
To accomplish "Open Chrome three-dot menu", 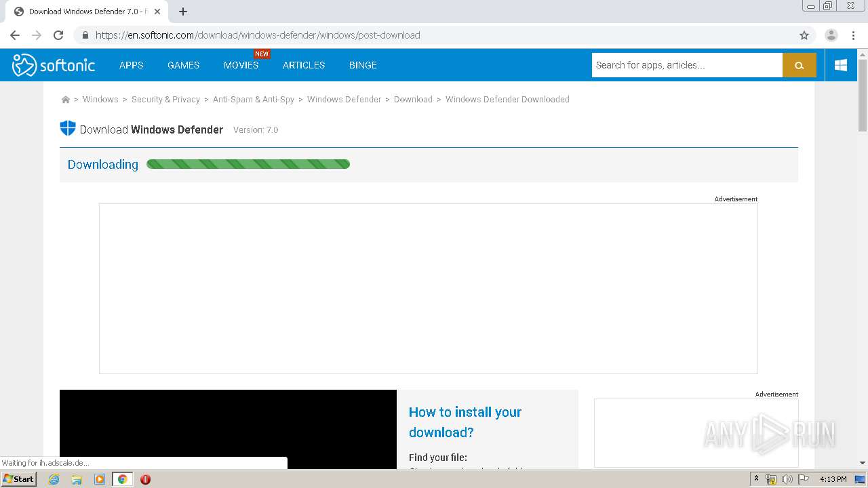I will click(x=853, y=35).
